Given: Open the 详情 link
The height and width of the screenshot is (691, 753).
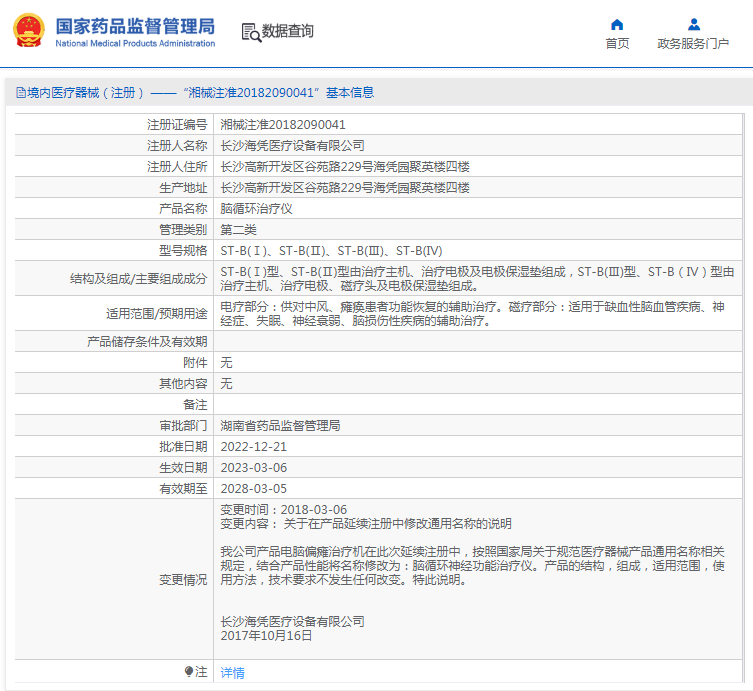Looking at the screenshot, I should tap(232, 673).
